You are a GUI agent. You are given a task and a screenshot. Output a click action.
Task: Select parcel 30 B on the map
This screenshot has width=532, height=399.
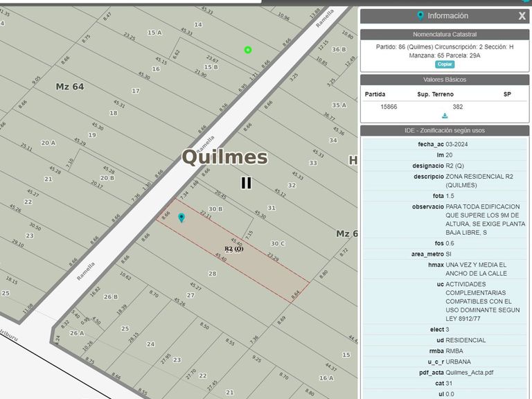tap(215, 209)
